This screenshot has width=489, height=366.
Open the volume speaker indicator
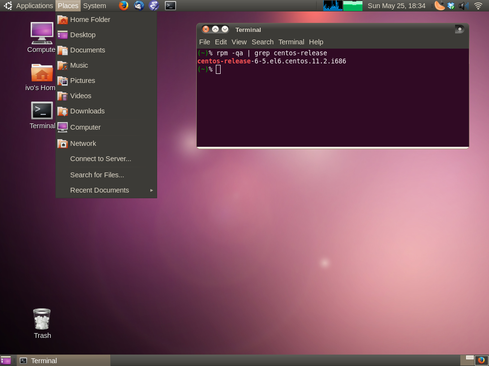[463, 6]
